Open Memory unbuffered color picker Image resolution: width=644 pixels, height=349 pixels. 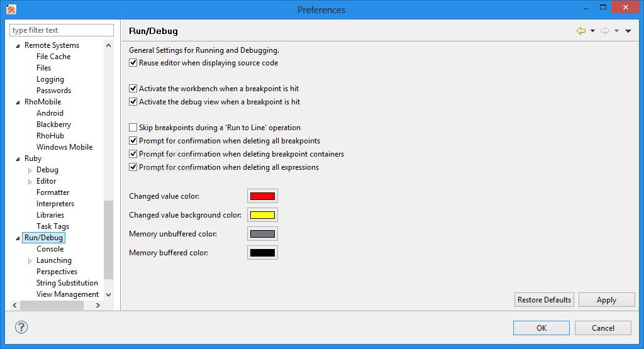point(262,234)
